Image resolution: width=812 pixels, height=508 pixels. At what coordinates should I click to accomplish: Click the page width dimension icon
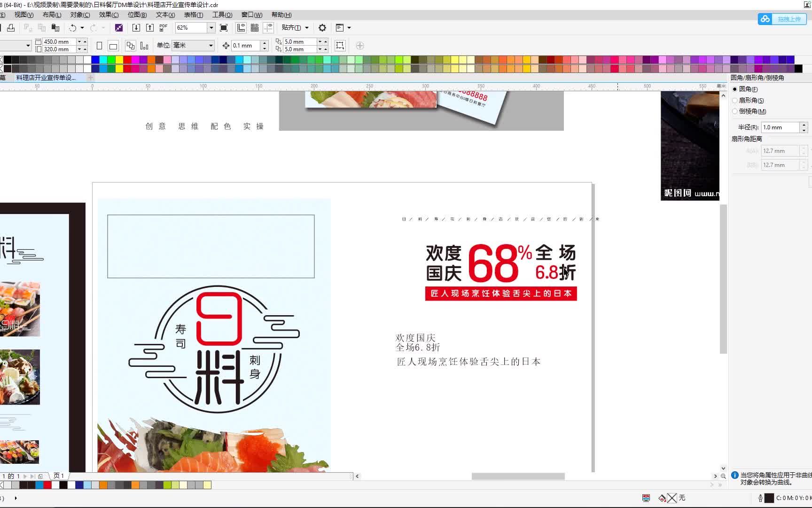click(x=39, y=42)
